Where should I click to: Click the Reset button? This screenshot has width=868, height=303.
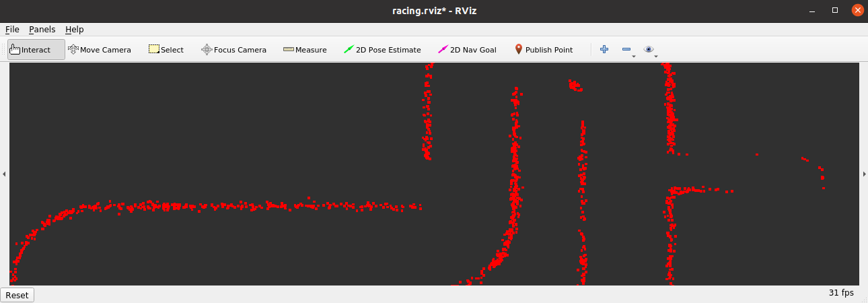(17, 295)
